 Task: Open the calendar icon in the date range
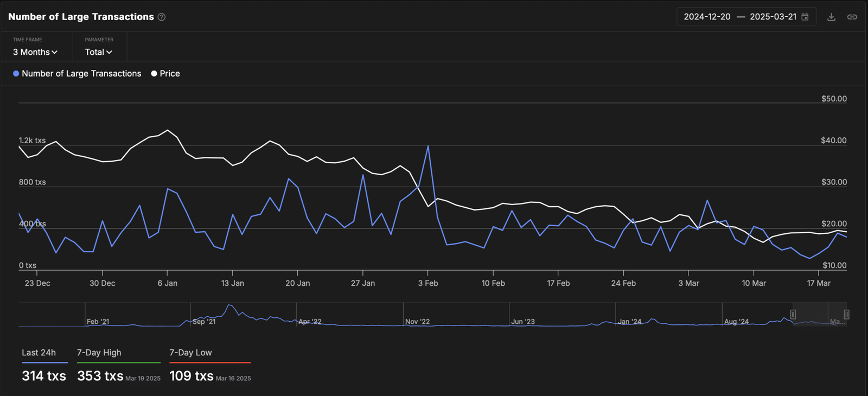[805, 17]
